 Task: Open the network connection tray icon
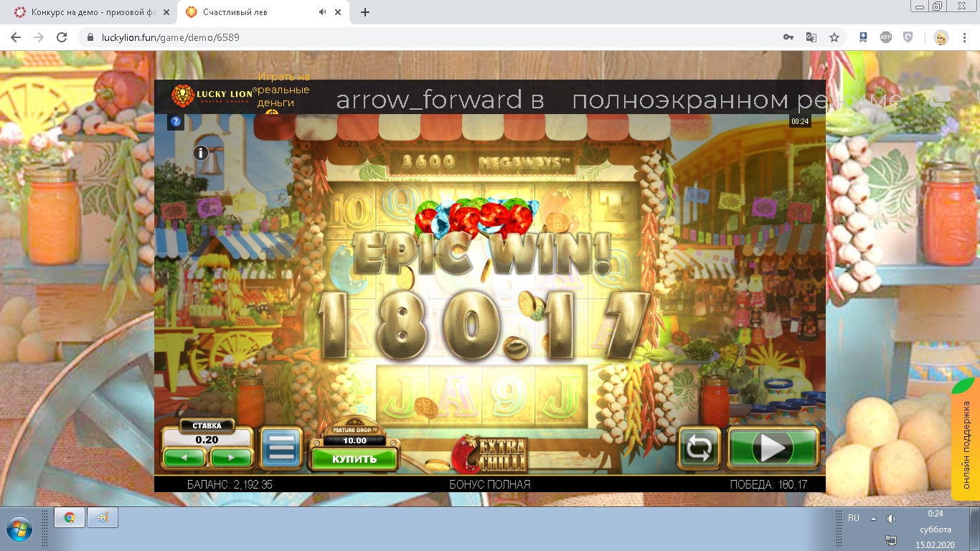click(891, 540)
